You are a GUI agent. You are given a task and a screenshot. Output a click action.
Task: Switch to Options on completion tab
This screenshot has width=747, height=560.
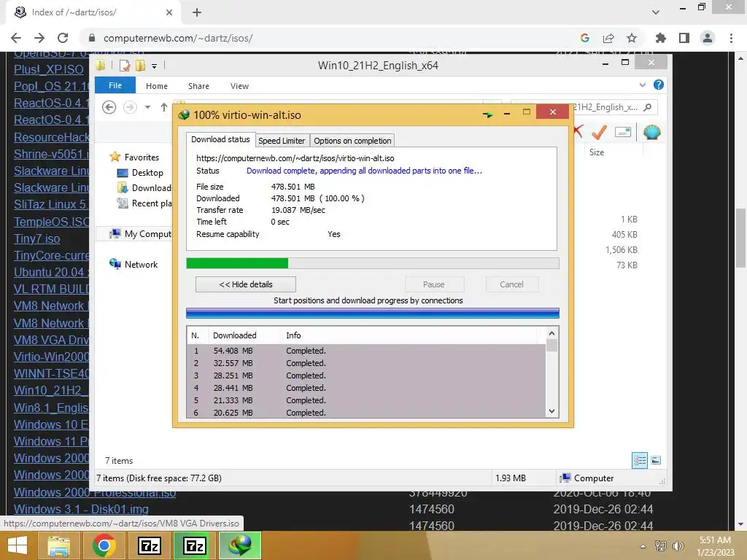352,141
